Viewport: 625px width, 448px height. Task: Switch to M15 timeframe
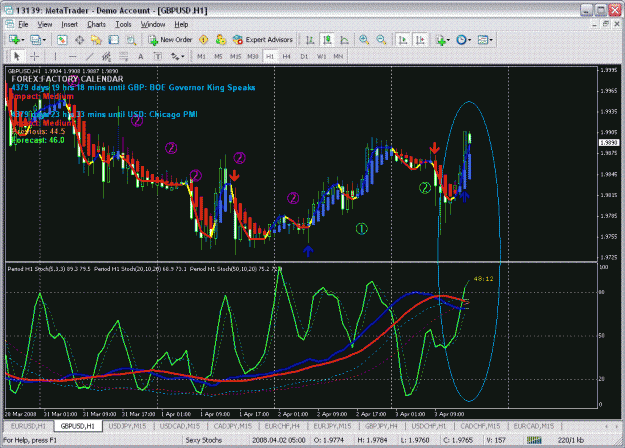click(236, 57)
